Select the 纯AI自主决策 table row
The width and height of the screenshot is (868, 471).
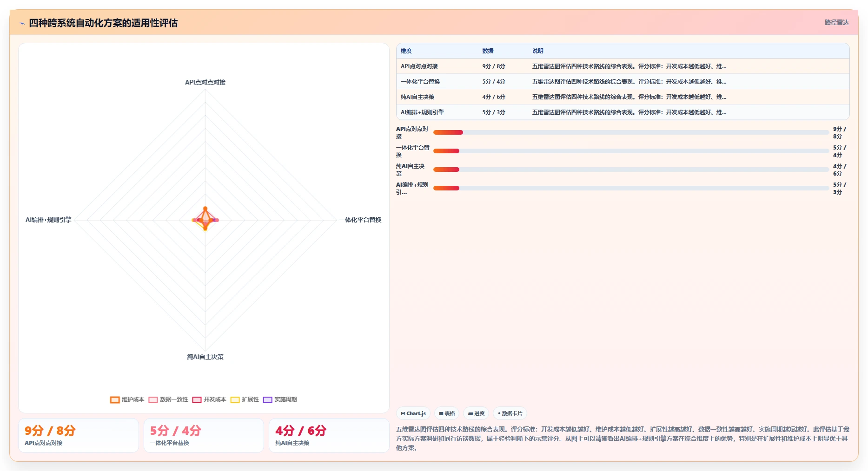tap(623, 97)
